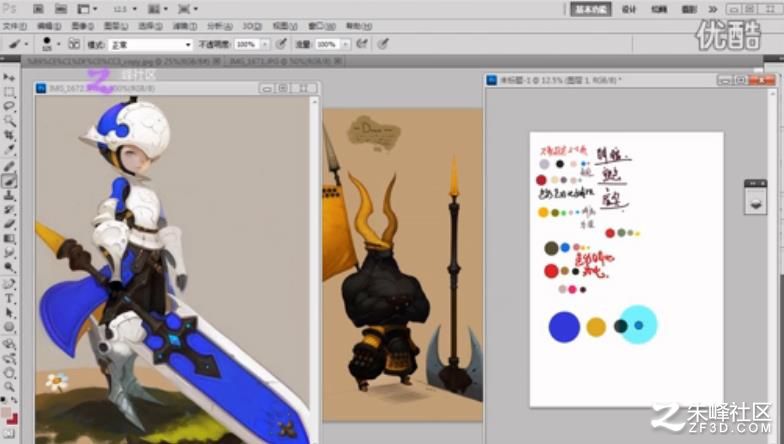Select the 3D Object Rotate tool
Image resolution: width=784 pixels, height=444 pixels.
coord(9,344)
